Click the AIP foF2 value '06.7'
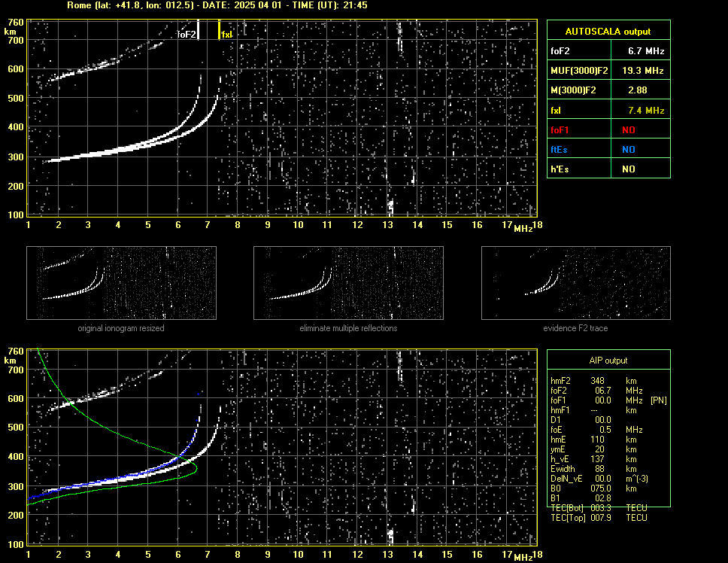 (x=603, y=391)
